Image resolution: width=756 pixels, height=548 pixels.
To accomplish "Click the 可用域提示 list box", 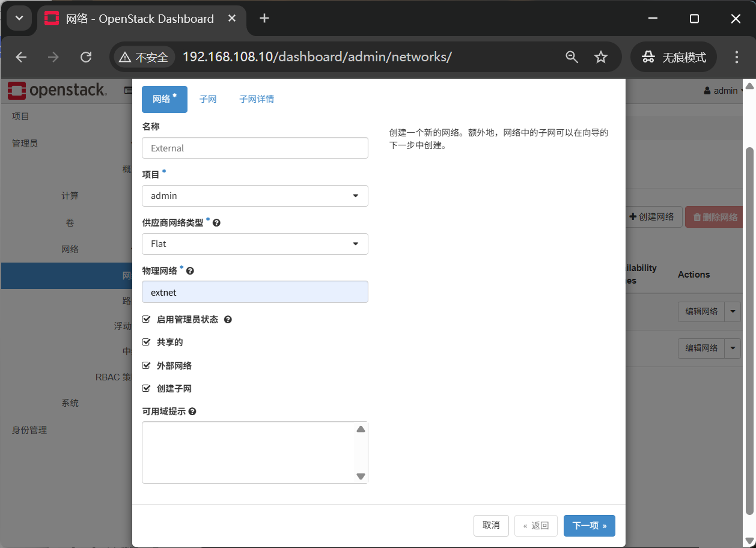I will (x=255, y=452).
